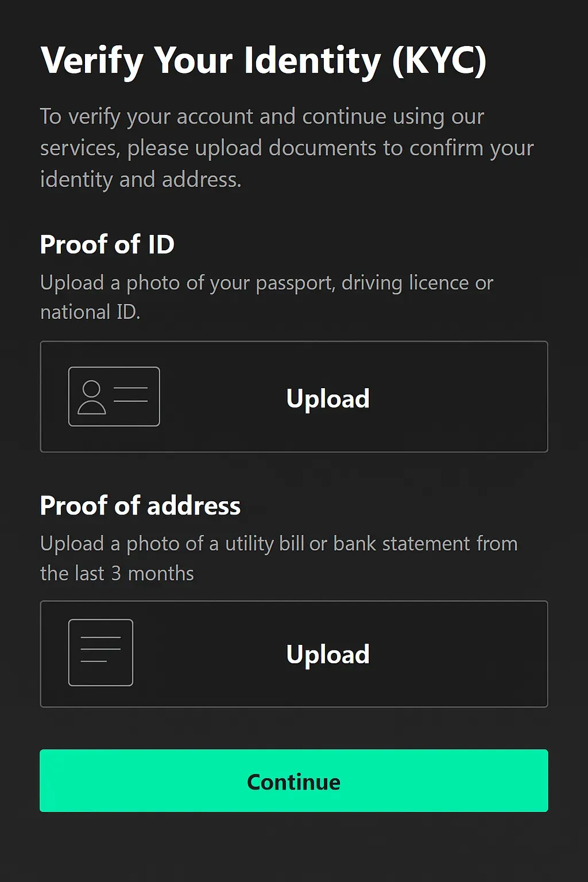The height and width of the screenshot is (882, 588).
Task: Click the "(KYC)" text in the title
Action: point(439,60)
